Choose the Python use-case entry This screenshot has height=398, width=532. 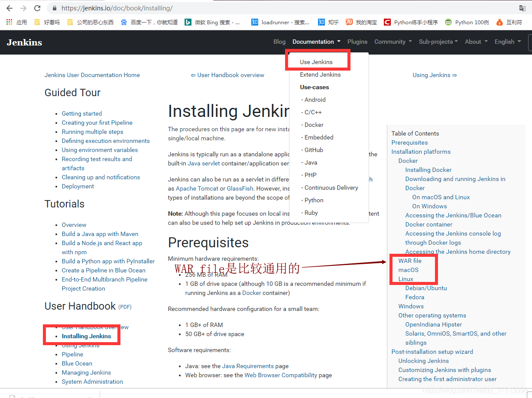tap(312, 200)
